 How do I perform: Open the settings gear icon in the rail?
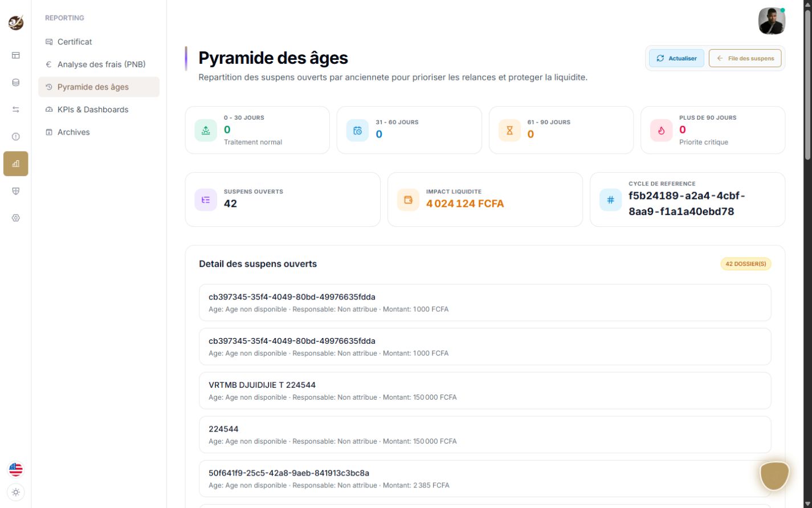pyautogui.click(x=15, y=218)
